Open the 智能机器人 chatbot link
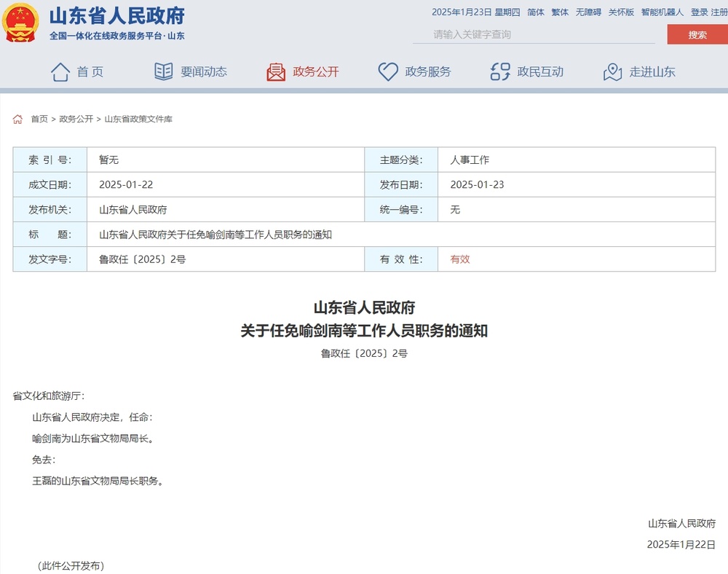Screen dimensions: 728x574 click(x=662, y=12)
